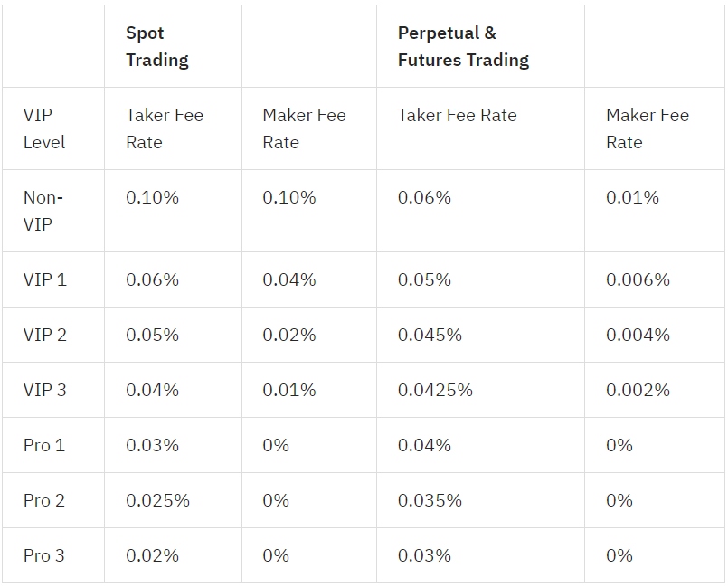
Task: Select VIP 2 spot maker fee 0.02%
Action: 289,335
